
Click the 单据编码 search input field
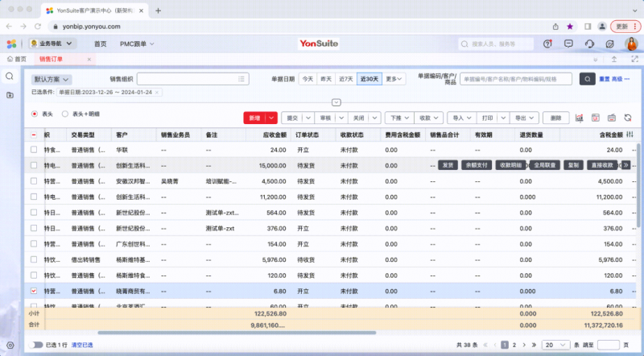[515, 79]
